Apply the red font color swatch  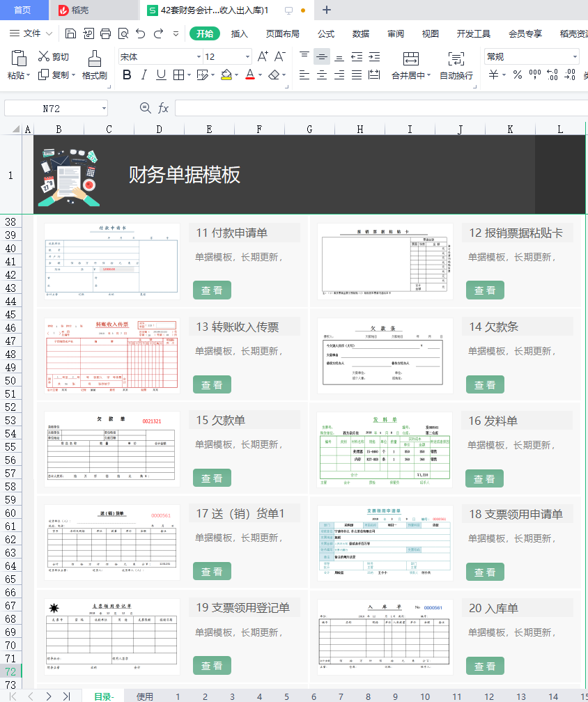click(x=250, y=75)
